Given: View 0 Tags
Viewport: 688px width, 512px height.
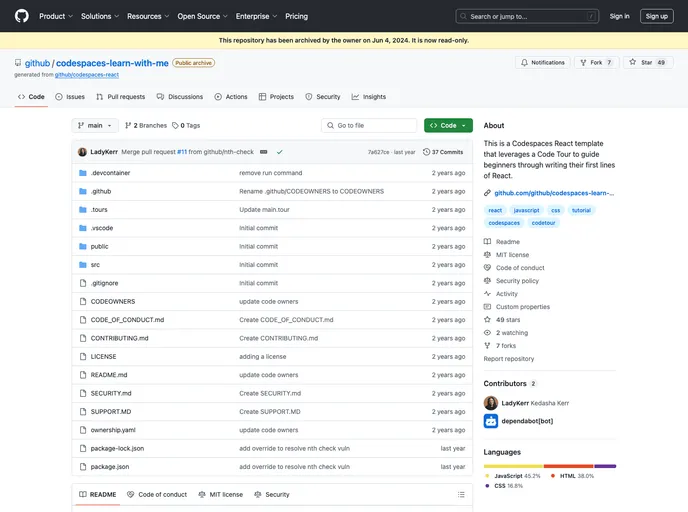Looking at the screenshot, I should [186, 125].
